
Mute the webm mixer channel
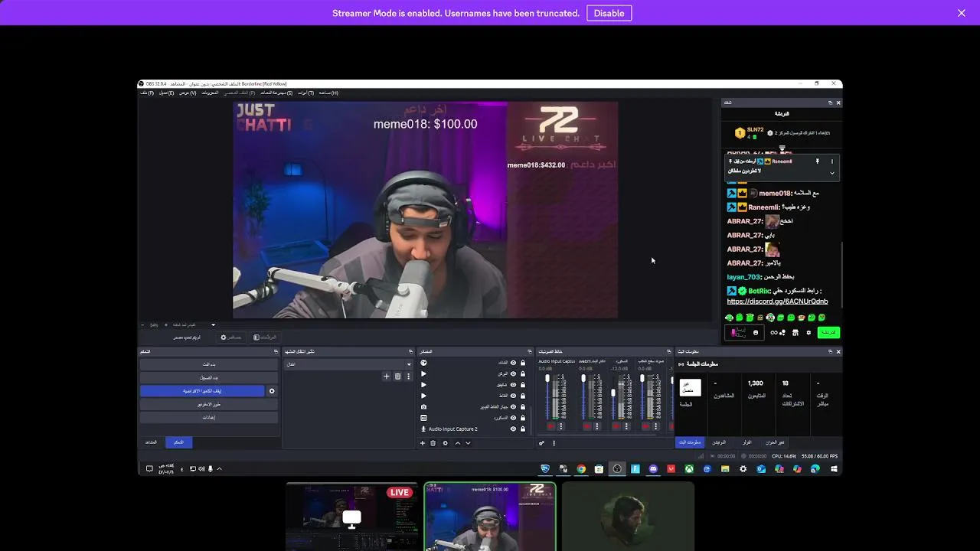pyautogui.click(x=586, y=426)
